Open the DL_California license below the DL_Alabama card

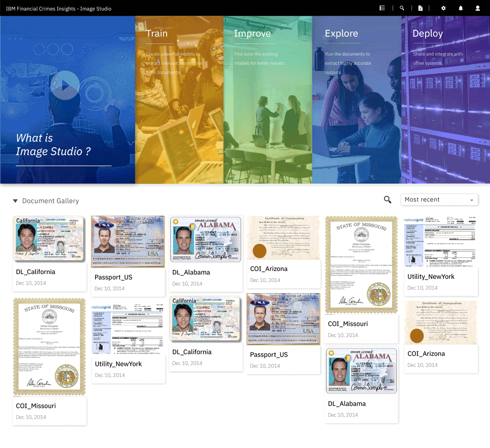[x=206, y=319]
